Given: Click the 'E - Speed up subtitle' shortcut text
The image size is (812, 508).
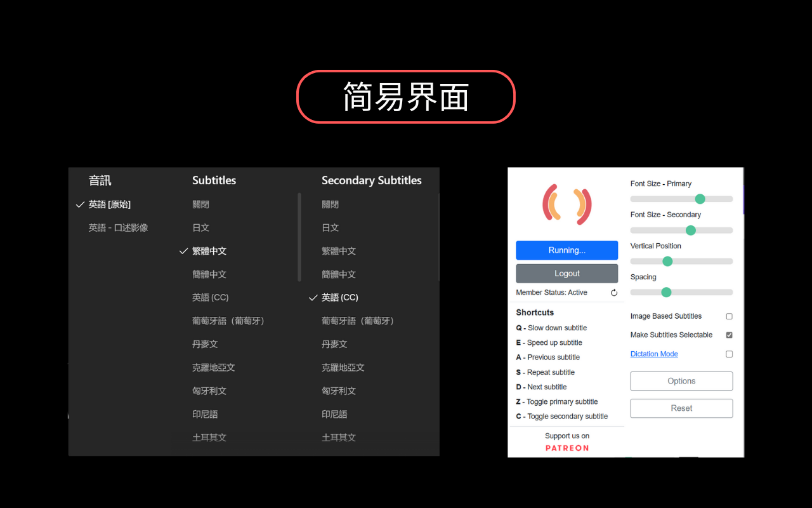Looking at the screenshot, I should pyautogui.click(x=549, y=342).
